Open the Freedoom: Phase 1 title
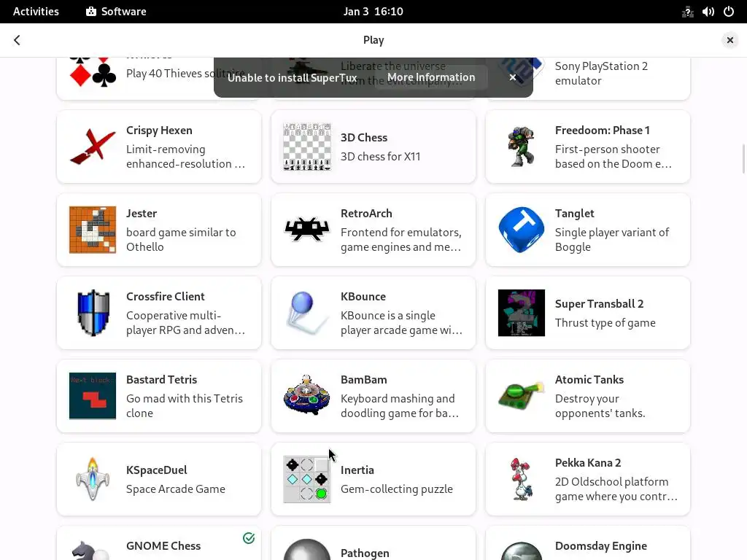The height and width of the screenshot is (560, 747). [x=602, y=131]
